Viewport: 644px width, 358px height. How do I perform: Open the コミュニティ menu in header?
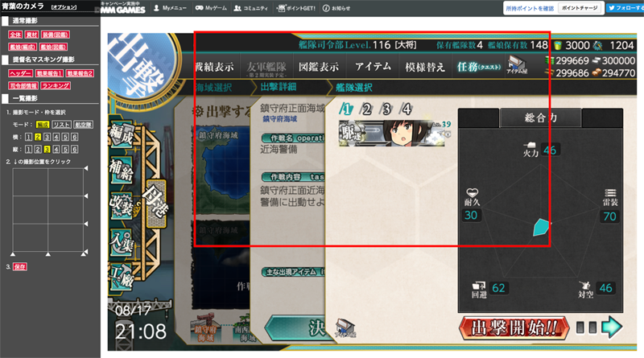click(250, 8)
